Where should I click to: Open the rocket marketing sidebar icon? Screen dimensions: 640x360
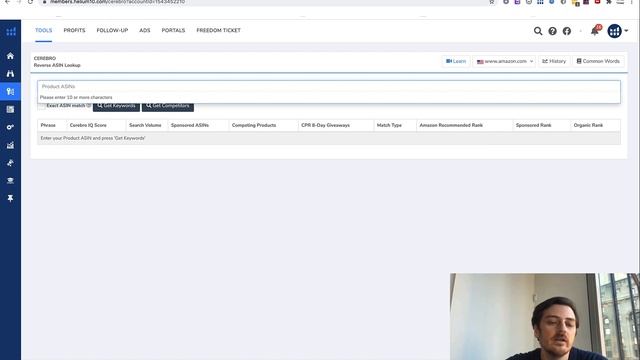coord(10,163)
